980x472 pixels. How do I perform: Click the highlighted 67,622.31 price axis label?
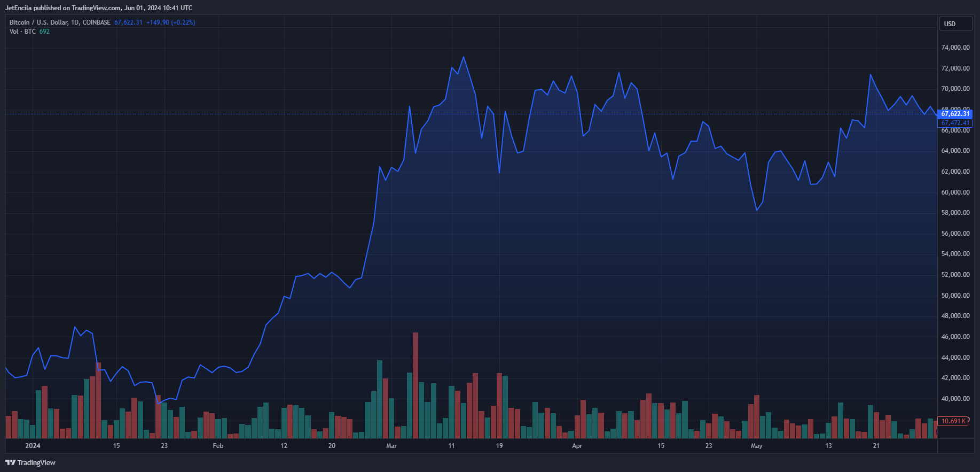[x=955, y=114]
